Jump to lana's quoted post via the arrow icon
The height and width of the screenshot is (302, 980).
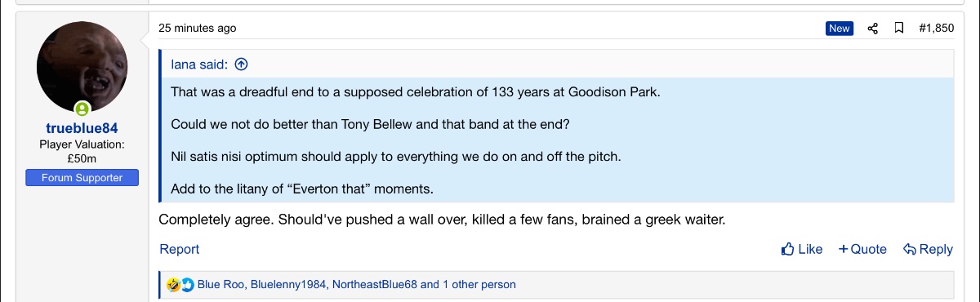(x=241, y=64)
